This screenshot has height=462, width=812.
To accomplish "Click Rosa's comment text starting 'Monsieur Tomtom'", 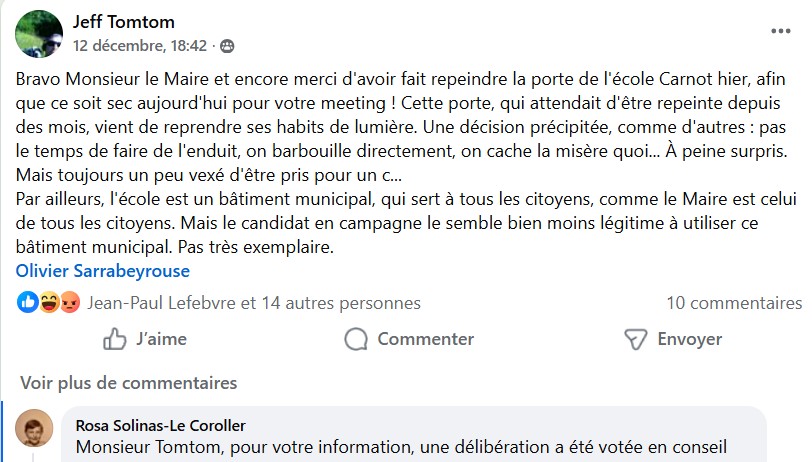I will [x=400, y=447].
